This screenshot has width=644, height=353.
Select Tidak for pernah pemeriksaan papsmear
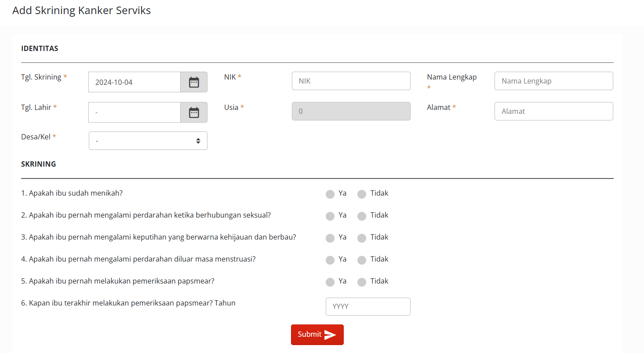click(362, 282)
